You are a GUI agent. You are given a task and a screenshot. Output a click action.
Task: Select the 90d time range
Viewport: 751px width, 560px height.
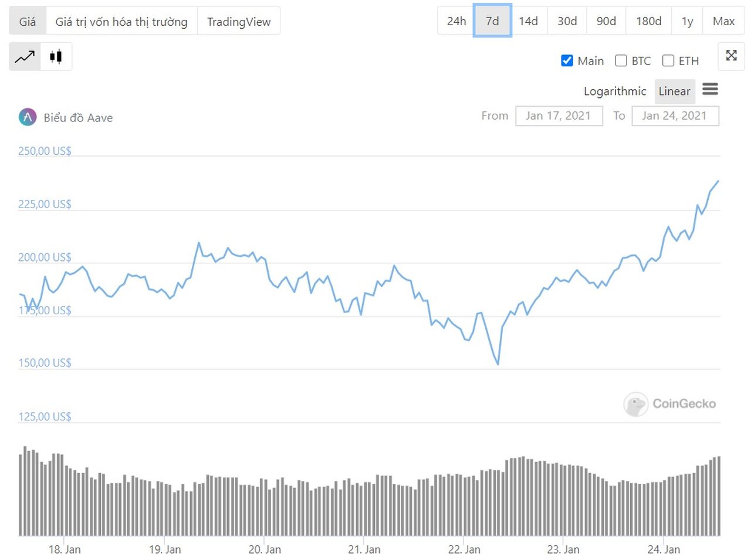(606, 21)
